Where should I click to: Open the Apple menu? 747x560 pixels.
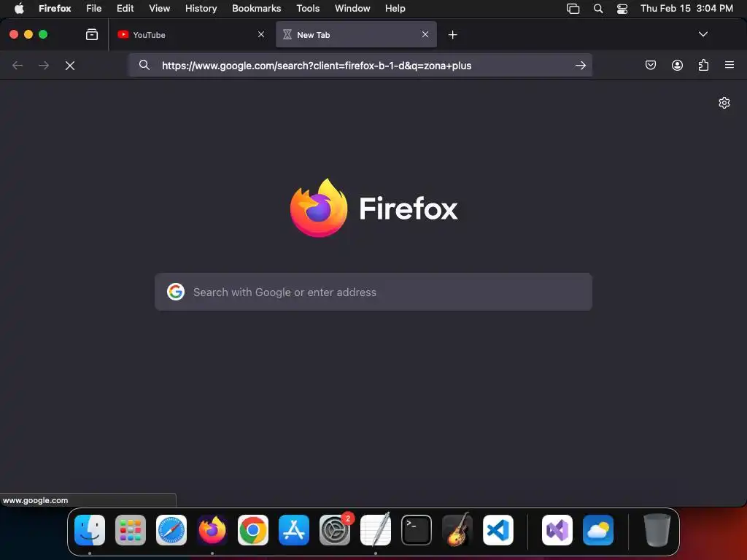(19, 8)
